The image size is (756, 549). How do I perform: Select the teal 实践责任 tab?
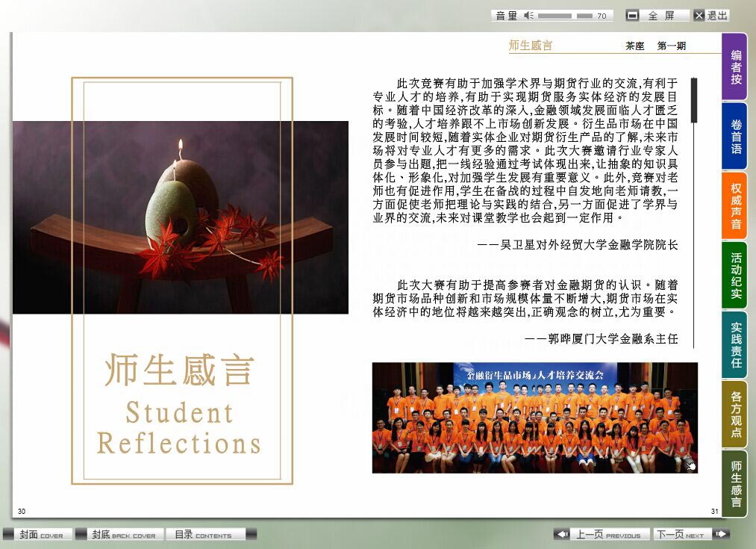coord(736,344)
